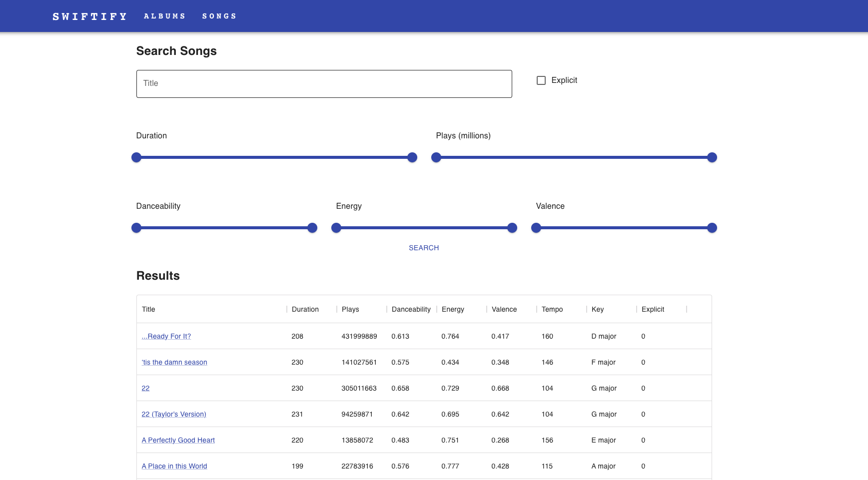Click the Title column header in Results
868x480 pixels.
pyautogui.click(x=148, y=309)
